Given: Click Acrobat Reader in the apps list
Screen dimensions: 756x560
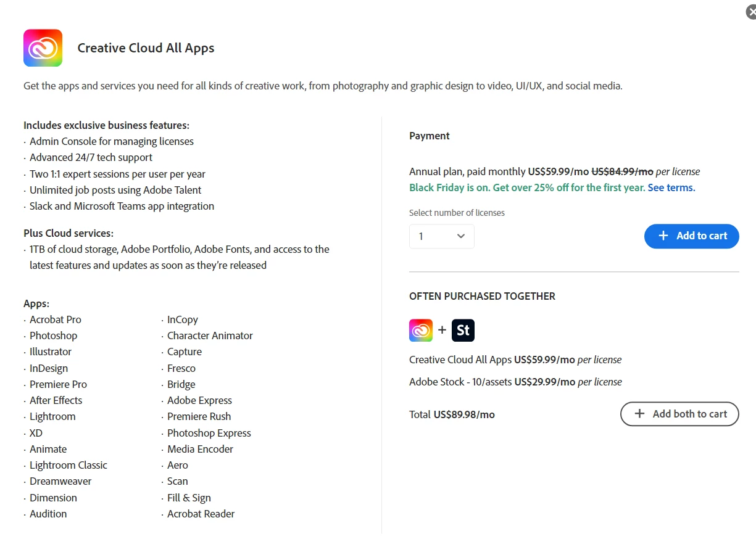Looking at the screenshot, I should [x=201, y=514].
